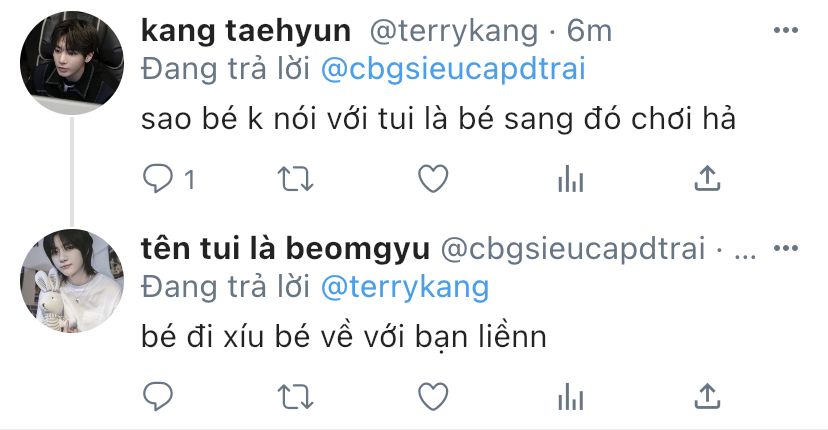View analytics for kang taehyun's tweet
This screenshot has height=430, width=828.
570,179
